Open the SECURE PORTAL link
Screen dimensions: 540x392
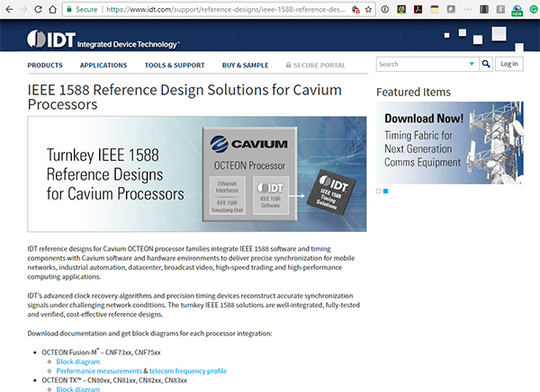316,65
